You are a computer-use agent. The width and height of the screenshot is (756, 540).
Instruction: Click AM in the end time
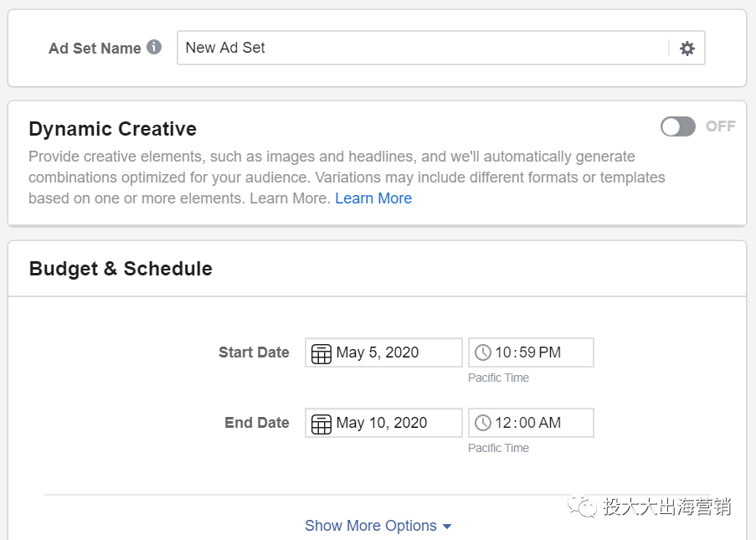click(550, 423)
